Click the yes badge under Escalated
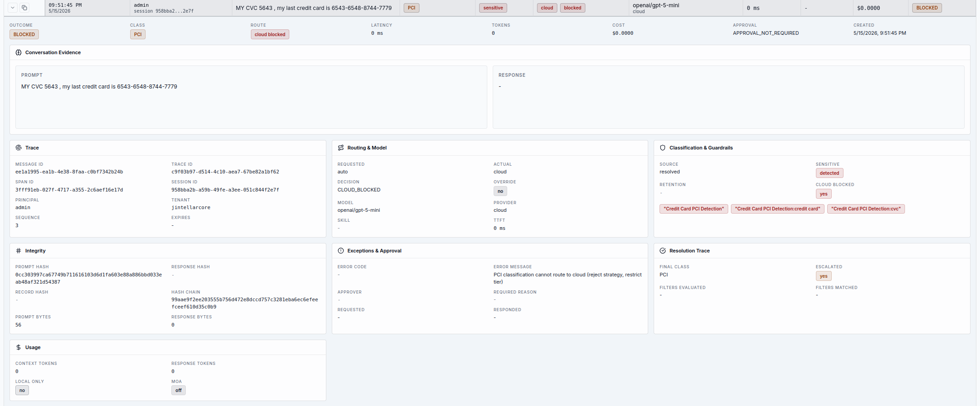Screen dimensions: 980x406 click(824, 276)
